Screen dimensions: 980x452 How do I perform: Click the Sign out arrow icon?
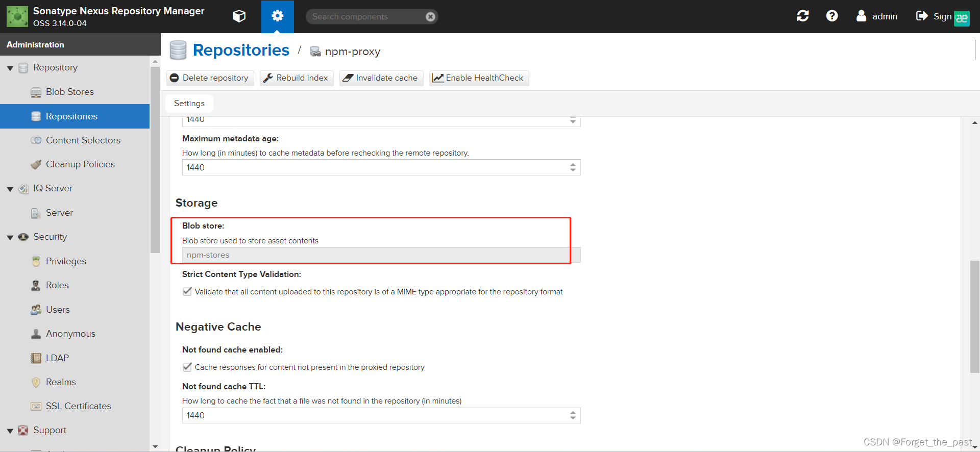pos(922,16)
